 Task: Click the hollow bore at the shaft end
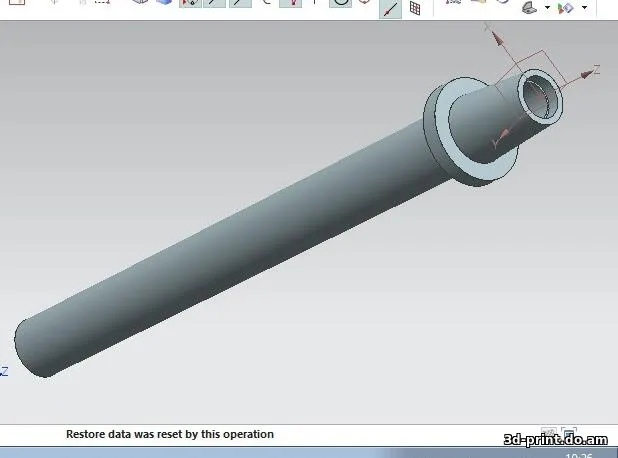[540, 98]
